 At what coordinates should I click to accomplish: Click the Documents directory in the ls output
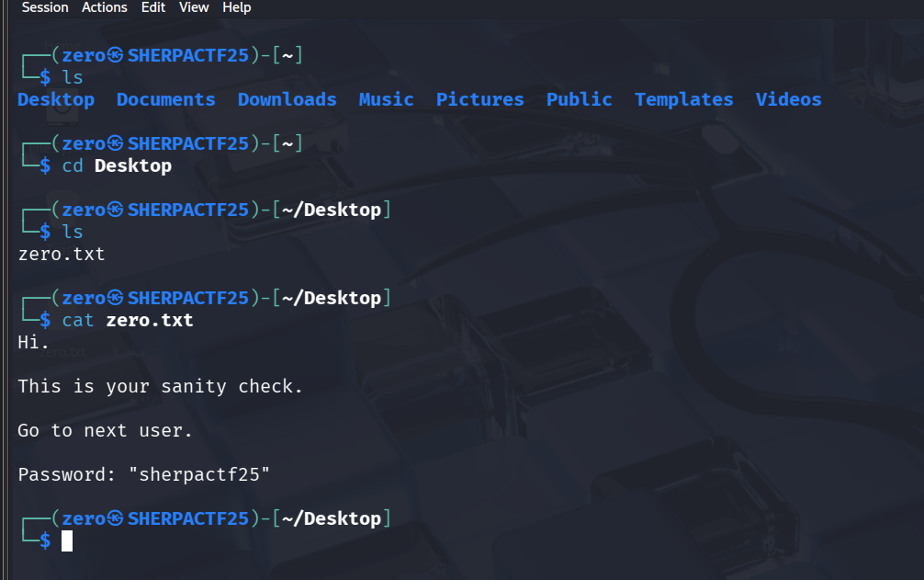165,99
